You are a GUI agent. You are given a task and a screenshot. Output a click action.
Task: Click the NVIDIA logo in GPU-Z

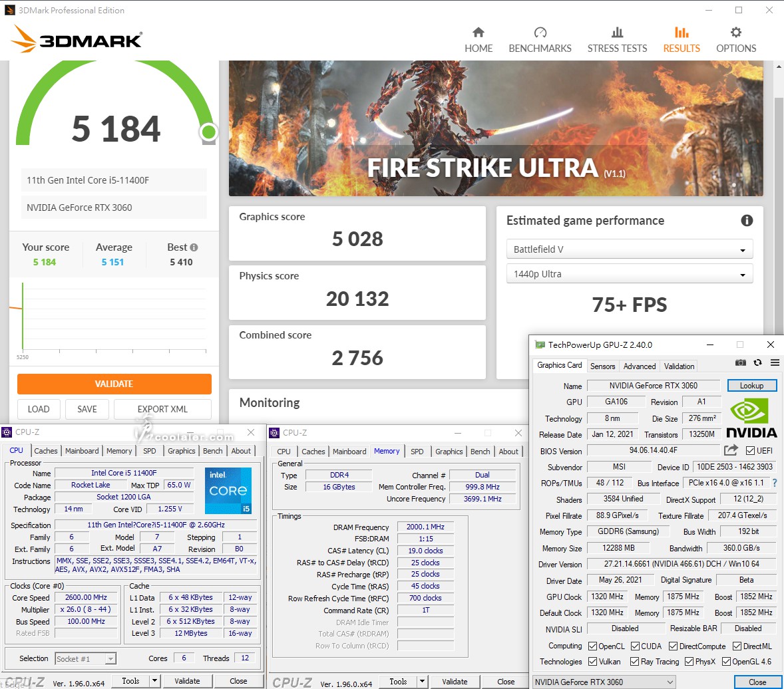coord(751,419)
